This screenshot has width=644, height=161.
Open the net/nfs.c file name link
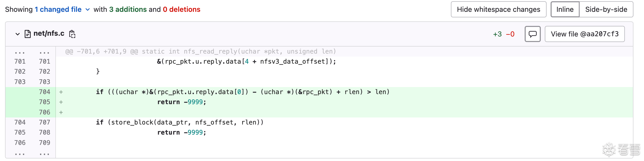click(49, 33)
